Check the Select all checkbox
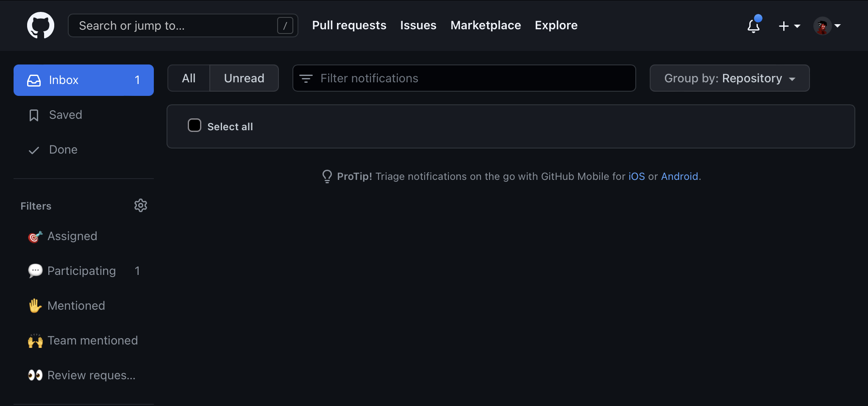The width and height of the screenshot is (868, 406). pyautogui.click(x=194, y=125)
